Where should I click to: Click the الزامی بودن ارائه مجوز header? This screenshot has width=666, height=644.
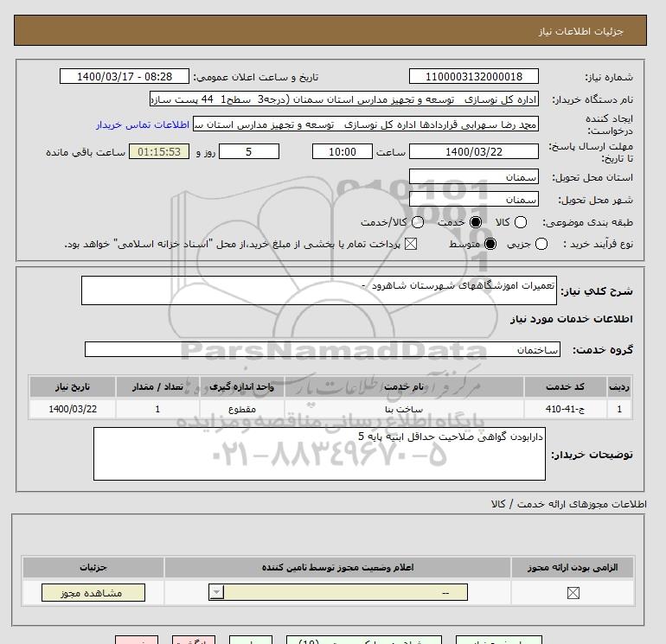point(573,567)
